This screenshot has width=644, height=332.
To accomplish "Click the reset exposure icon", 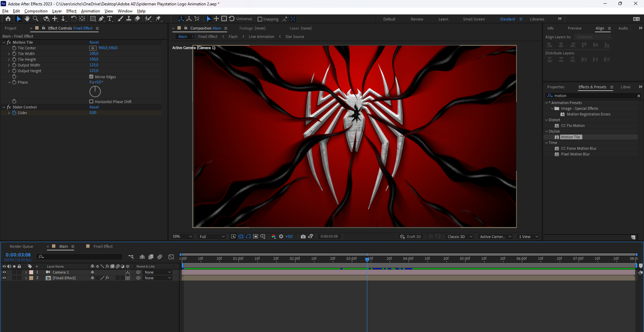I will pos(281,237).
